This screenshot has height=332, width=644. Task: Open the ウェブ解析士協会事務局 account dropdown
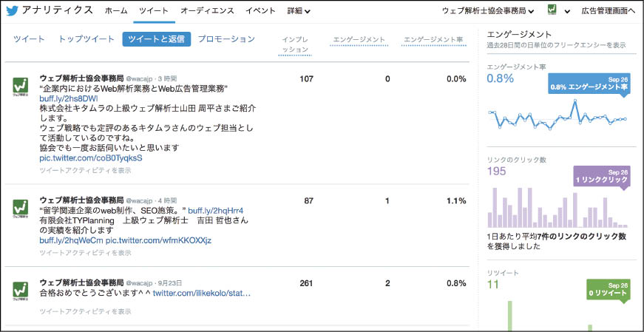point(488,11)
